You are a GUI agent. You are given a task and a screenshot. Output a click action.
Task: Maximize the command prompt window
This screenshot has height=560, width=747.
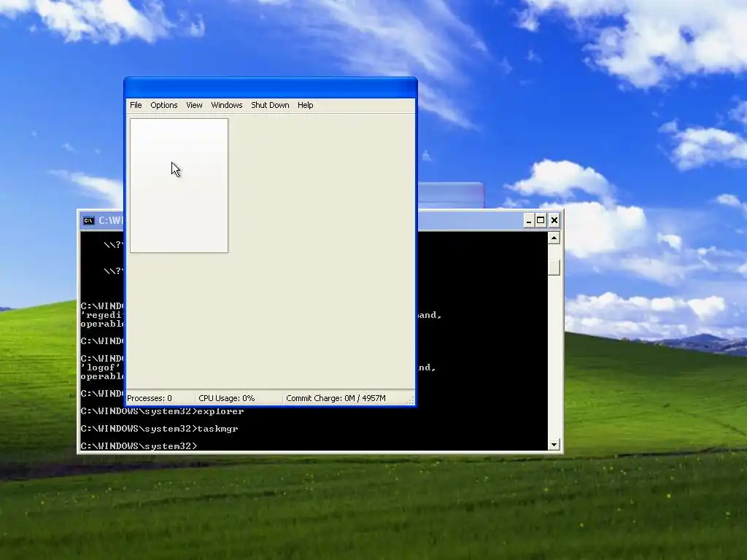541,220
